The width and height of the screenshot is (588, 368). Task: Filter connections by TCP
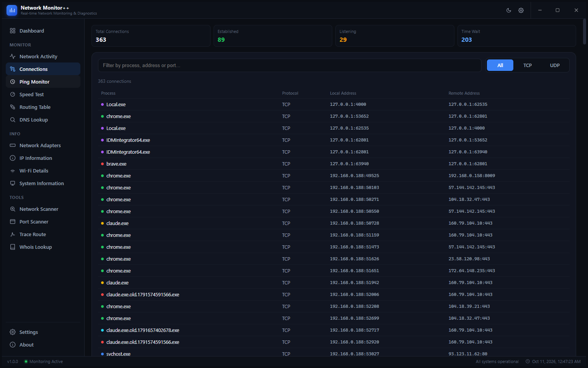coord(528,65)
